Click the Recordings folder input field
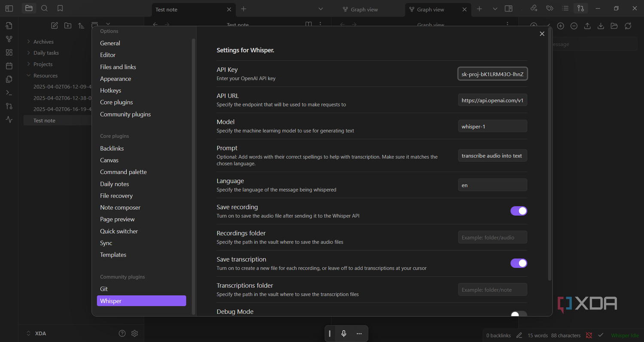 pos(492,237)
